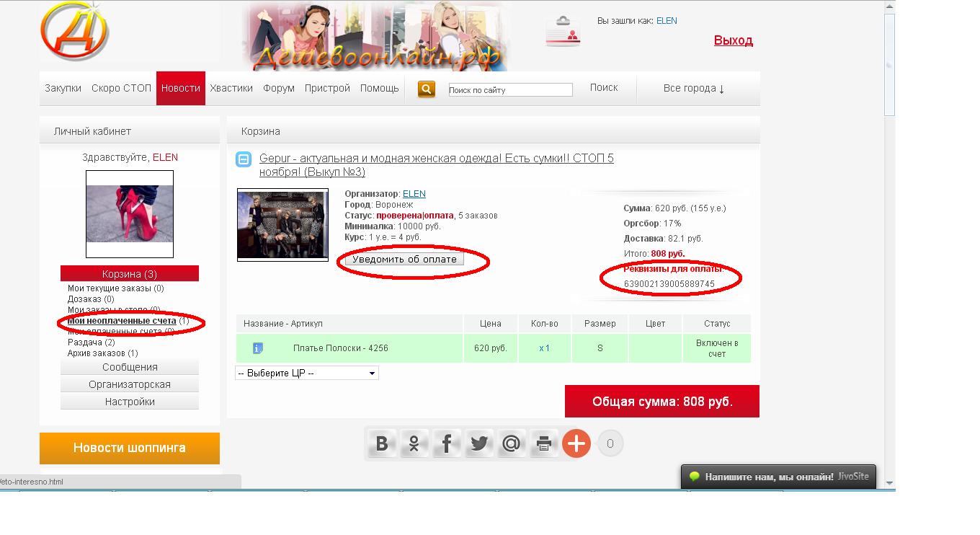Open Корзина (3) in sidebar
The width and height of the screenshot is (980, 535).
tap(130, 274)
